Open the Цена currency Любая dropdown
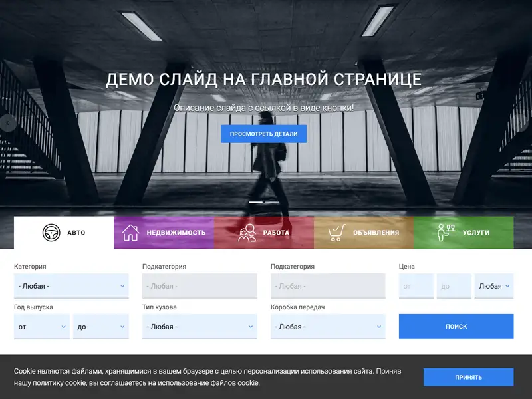Image resolution: width=532 pixels, height=399 pixels. coord(494,286)
